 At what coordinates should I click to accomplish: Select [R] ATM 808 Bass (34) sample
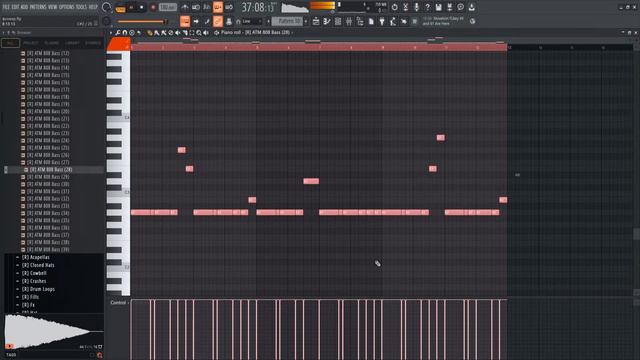click(x=48, y=213)
